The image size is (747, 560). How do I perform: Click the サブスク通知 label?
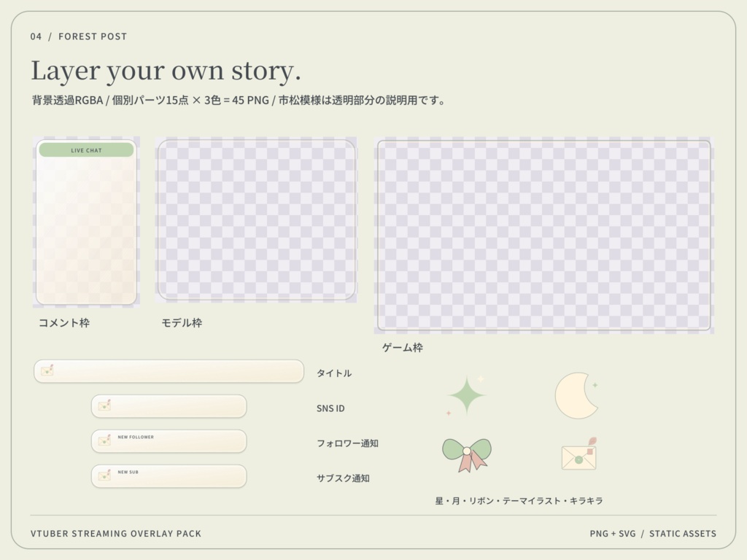click(x=343, y=478)
